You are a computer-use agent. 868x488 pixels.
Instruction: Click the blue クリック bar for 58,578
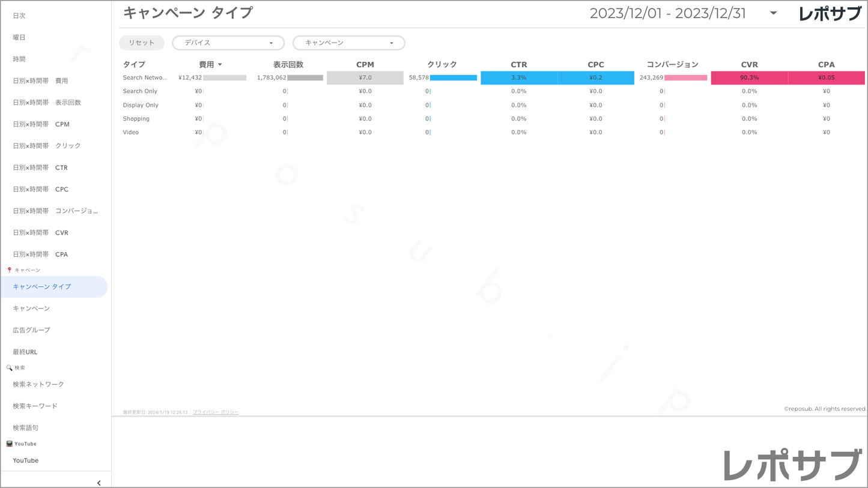pyautogui.click(x=453, y=78)
